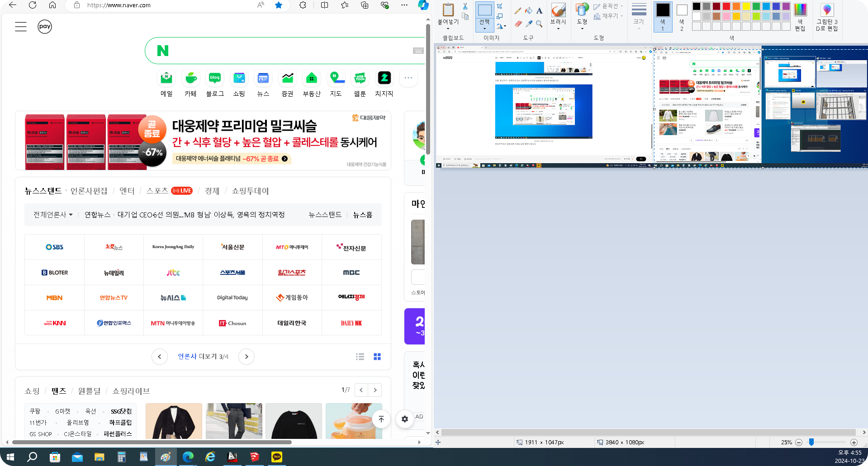
Task: Open Naver Map (지도) shortcut
Action: tap(336, 84)
